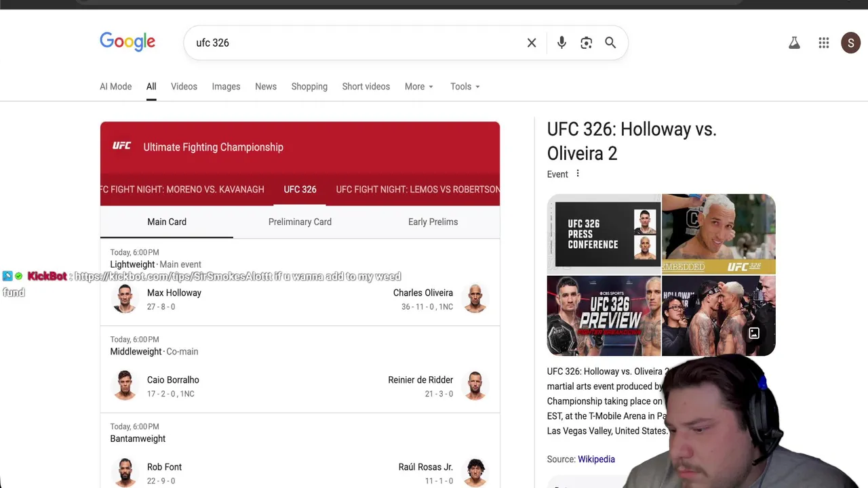Image resolution: width=868 pixels, height=488 pixels.
Task: Switch to AI Mode
Action: (115, 87)
